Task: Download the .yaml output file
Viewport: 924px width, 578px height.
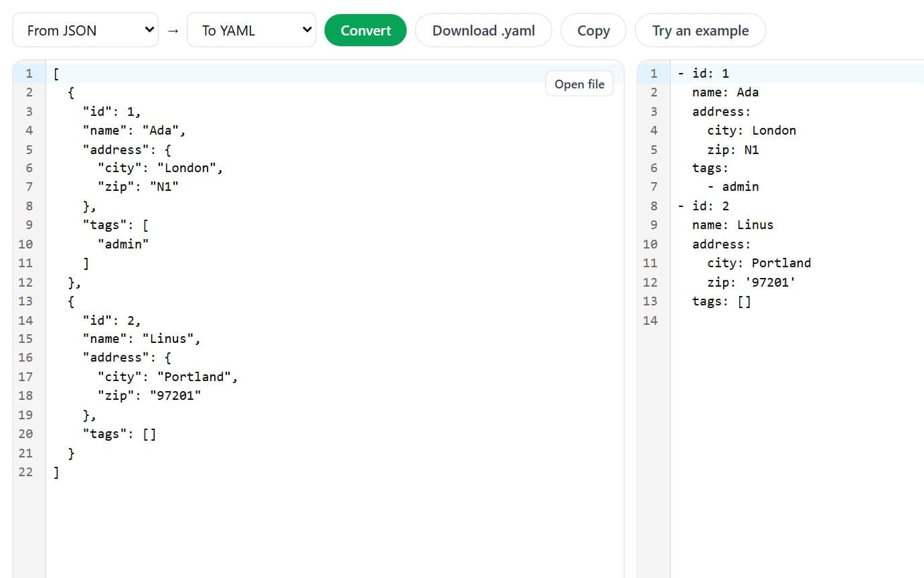Action: pos(483,30)
